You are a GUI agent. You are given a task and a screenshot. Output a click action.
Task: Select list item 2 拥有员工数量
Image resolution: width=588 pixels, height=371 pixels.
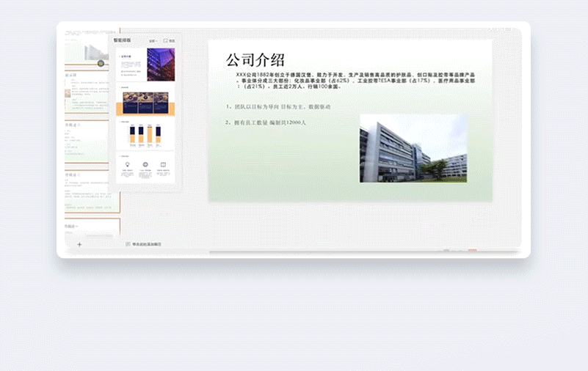click(x=266, y=122)
